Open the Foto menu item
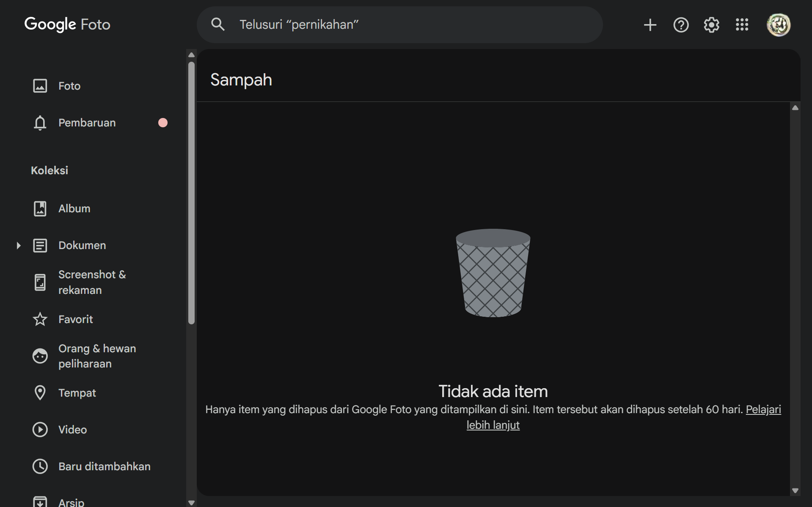The width and height of the screenshot is (812, 507). (69, 86)
